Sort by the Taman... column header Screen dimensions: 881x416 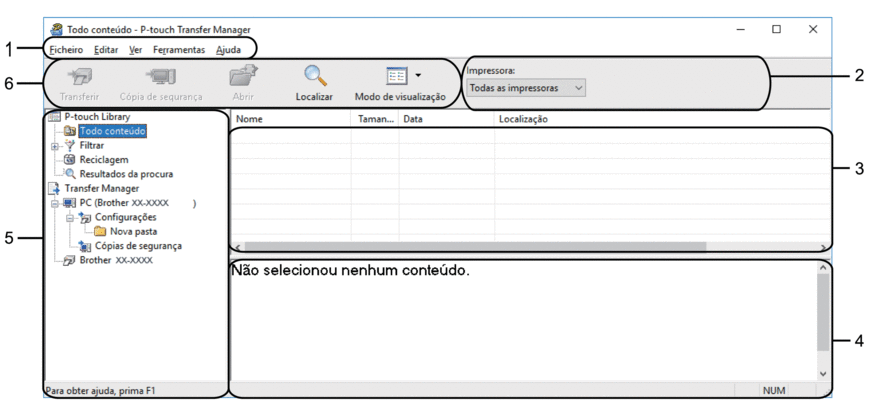pos(375,119)
